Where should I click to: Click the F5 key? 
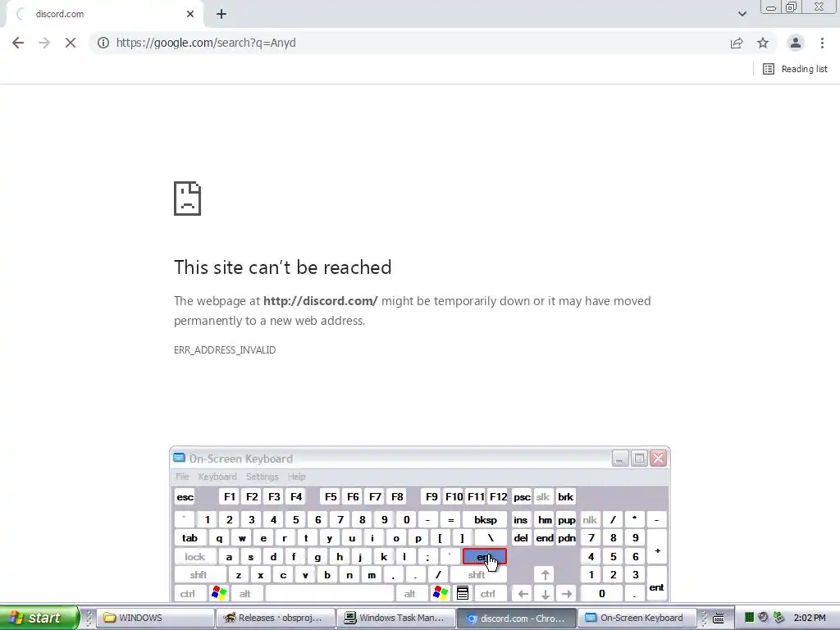(x=331, y=497)
